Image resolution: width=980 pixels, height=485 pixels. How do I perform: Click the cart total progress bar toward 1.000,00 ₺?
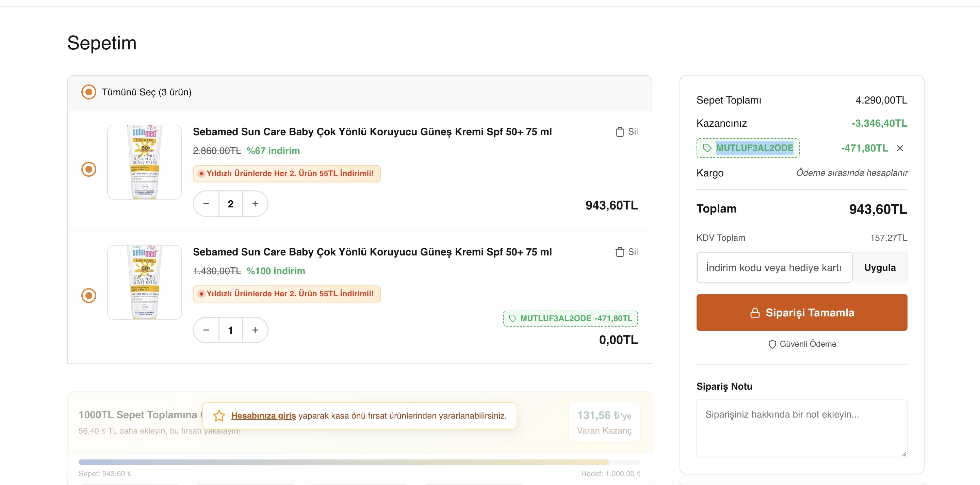(359, 462)
